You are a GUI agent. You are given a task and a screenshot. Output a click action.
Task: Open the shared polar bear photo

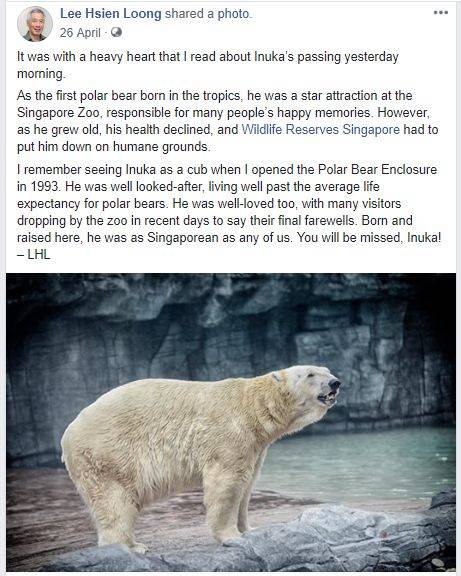click(231, 422)
